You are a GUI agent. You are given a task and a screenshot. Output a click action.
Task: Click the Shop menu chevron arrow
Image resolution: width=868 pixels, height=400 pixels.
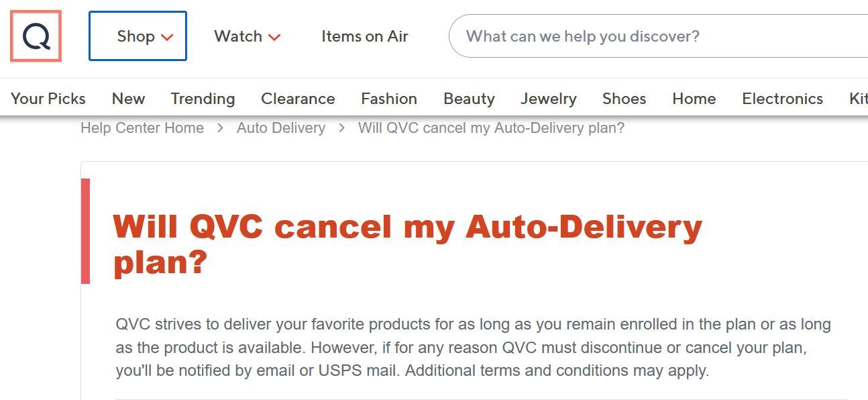[x=168, y=38]
